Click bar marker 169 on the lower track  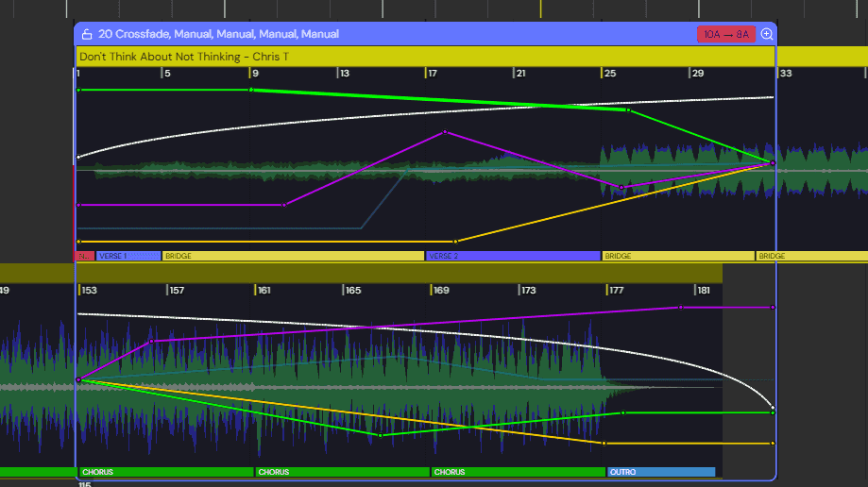[440, 290]
